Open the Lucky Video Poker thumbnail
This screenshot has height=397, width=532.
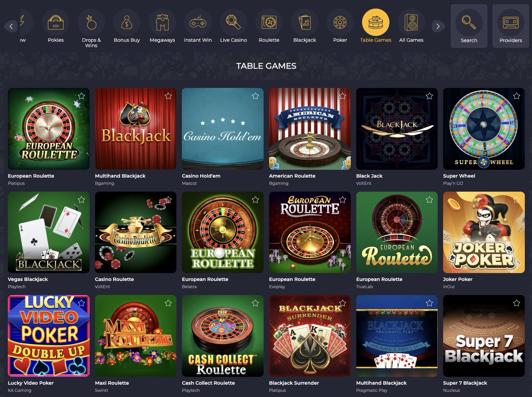coord(49,336)
